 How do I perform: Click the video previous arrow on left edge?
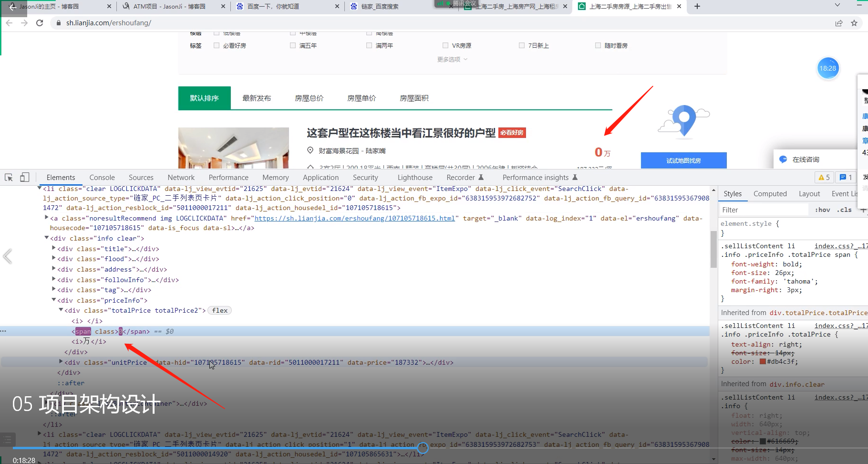[x=7, y=256]
